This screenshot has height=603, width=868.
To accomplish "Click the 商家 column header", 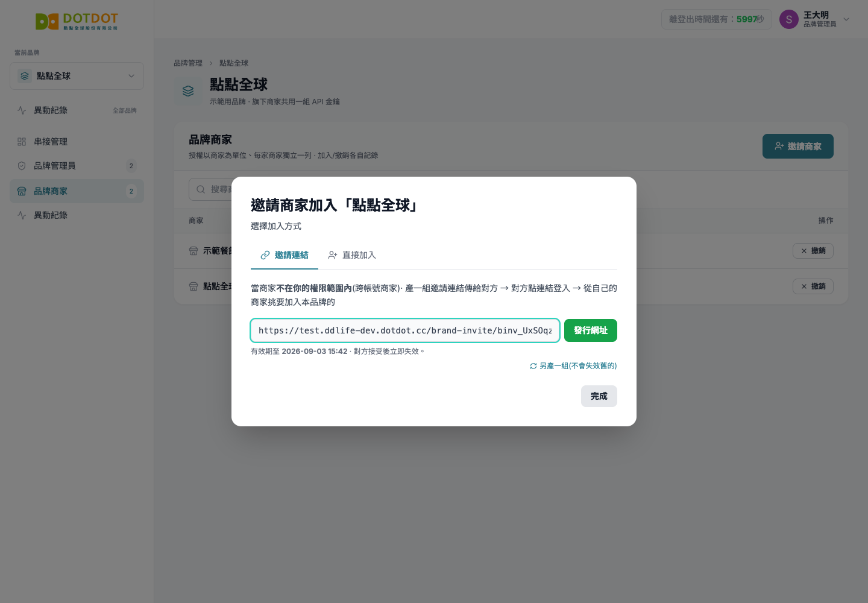I will click(196, 221).
